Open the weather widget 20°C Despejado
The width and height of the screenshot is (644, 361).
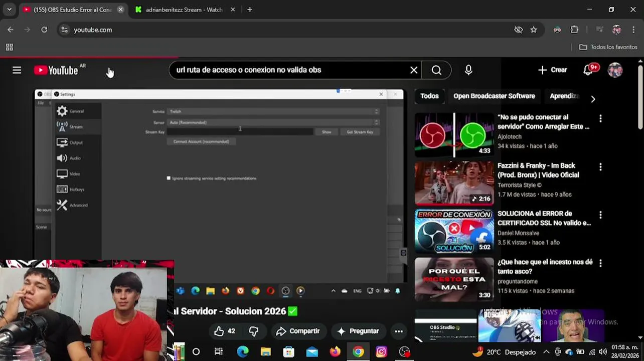[x=504, y=352]
